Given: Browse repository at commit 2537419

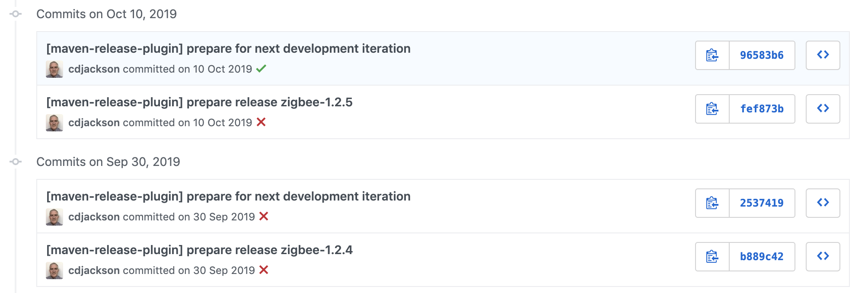Looking at the screenshot, I should (823, 203).
